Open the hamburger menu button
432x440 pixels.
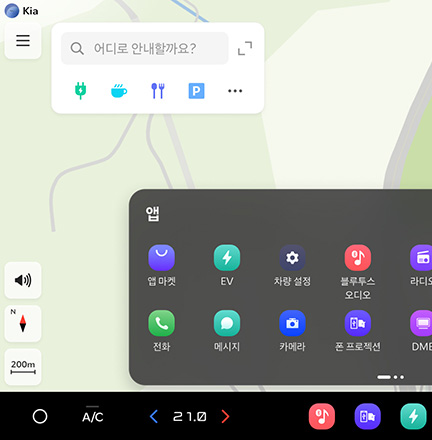(23, 41)
